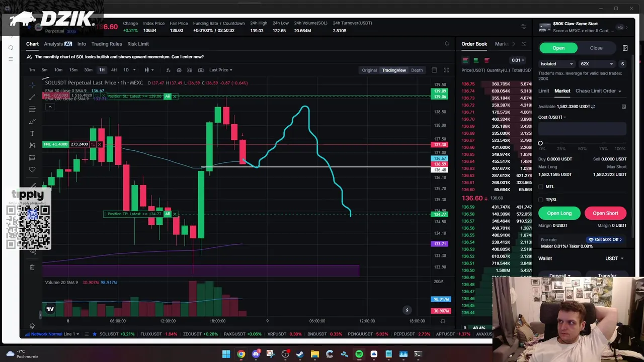
Task: Click the Cost amount input field
Action: [x=582, y=129]
